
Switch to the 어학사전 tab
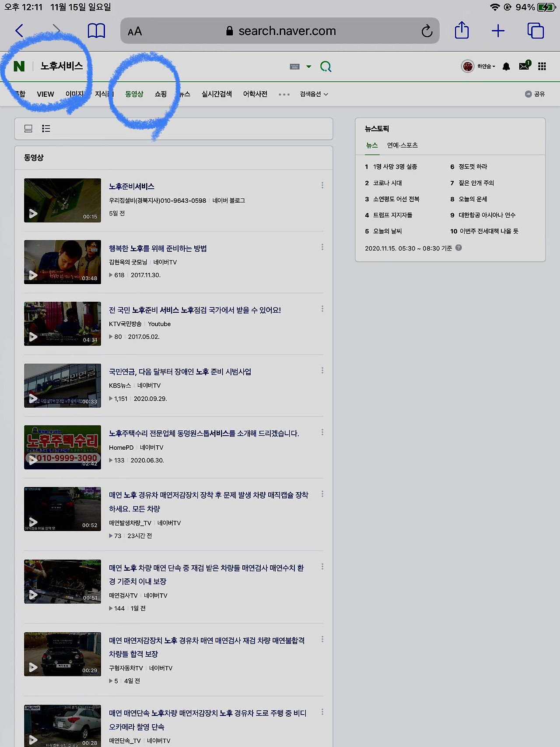(x=255, y=94)
